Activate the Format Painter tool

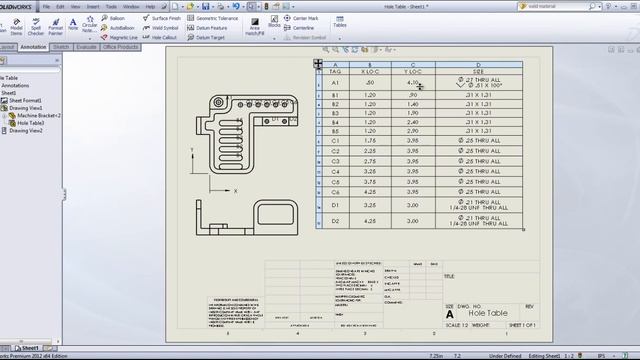pos(56,27)
